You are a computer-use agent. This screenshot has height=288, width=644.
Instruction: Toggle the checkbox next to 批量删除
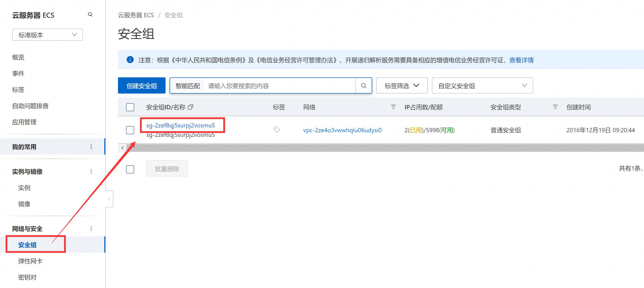coord(130,169)
